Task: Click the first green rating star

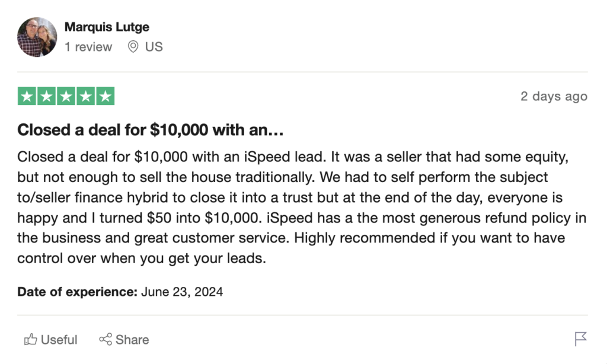Action: [27, 97]
